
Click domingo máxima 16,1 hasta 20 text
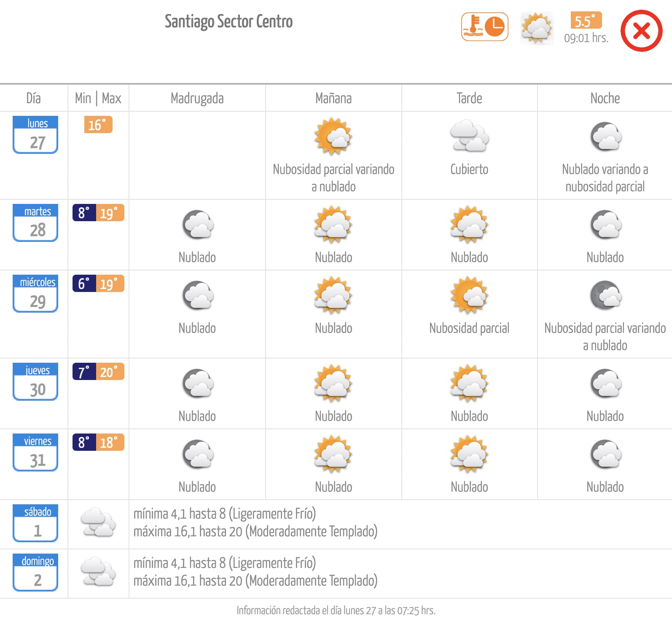pyautogui.click(x=255, y=581)
